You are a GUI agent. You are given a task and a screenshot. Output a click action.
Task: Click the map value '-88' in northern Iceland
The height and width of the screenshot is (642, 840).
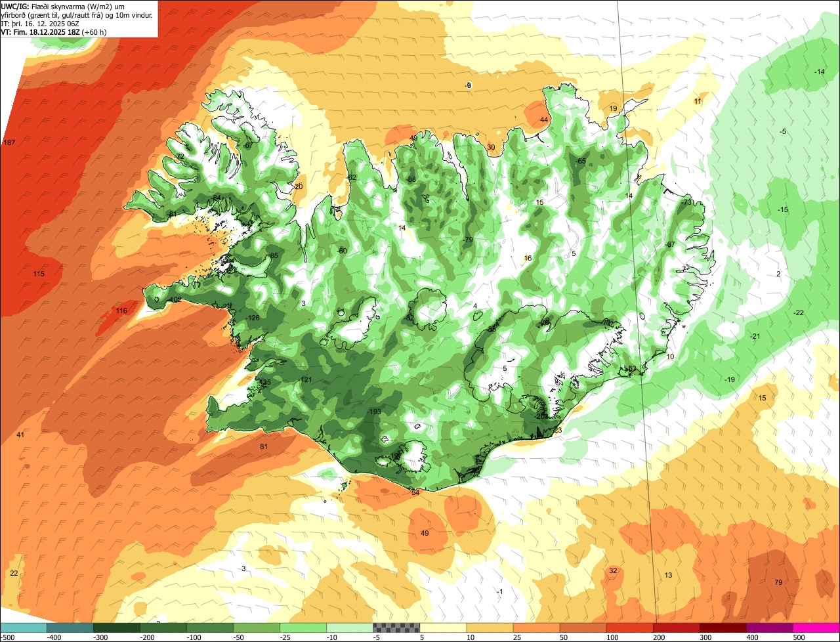[411, 179]
